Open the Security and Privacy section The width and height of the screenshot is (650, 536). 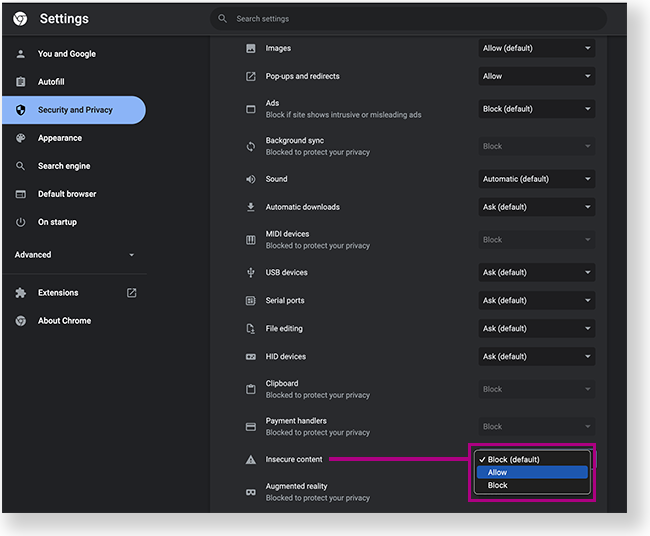click(75, 110)
